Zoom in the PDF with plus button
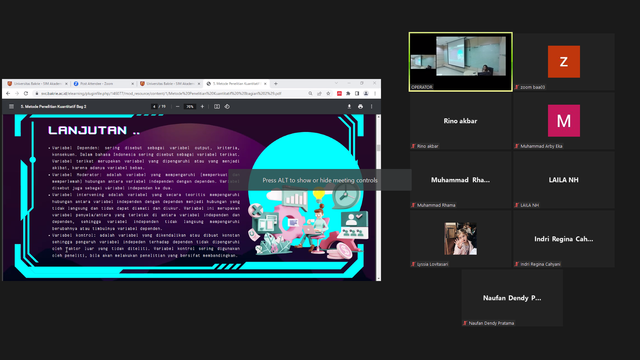The width and height of the screenshot is (640, 360). [202, 107]
